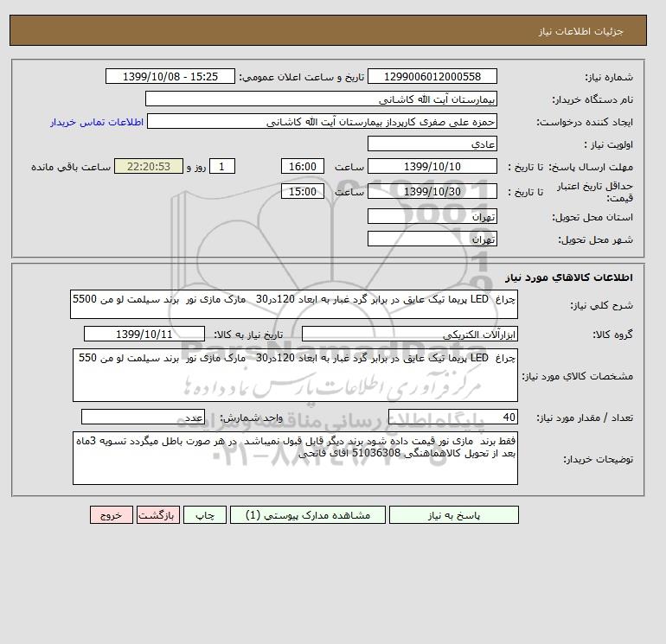This screenshot has width=666, height=644.
Task: Click the label شماره نیاز
Action: click(x=609, y=77)
